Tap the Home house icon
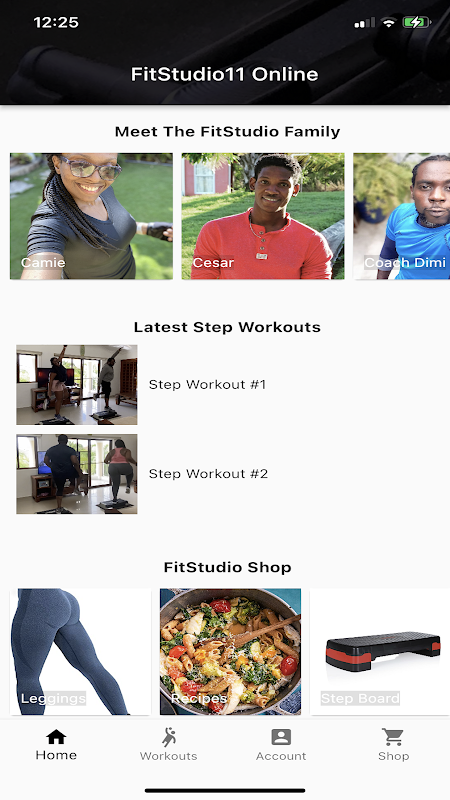The width and height of the screenshot is (450, 800). 56,737
